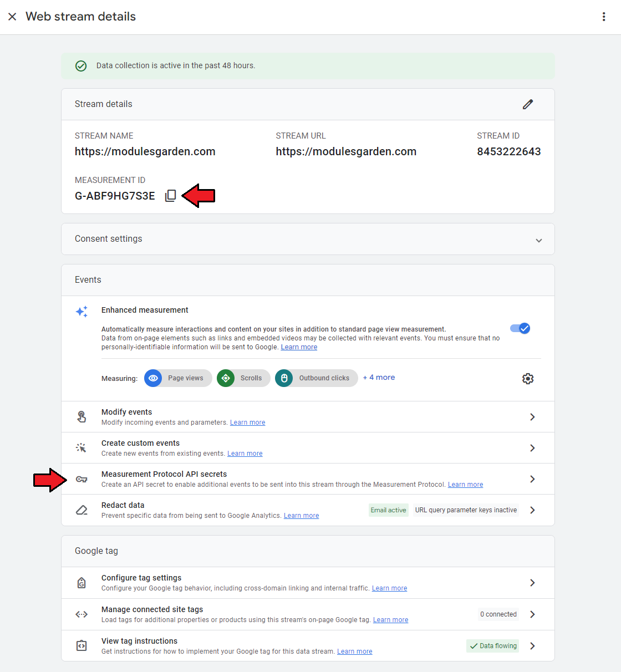Click the connected site tags code icon
Image resolution: width=621 pixels, height=672 pixels.
pos(82,614)
